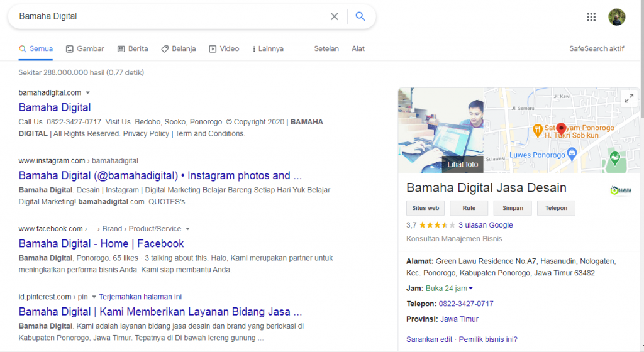Clear the search box with the X icon
The height and width of the screenshot is (352, 644).
(335, 16)
